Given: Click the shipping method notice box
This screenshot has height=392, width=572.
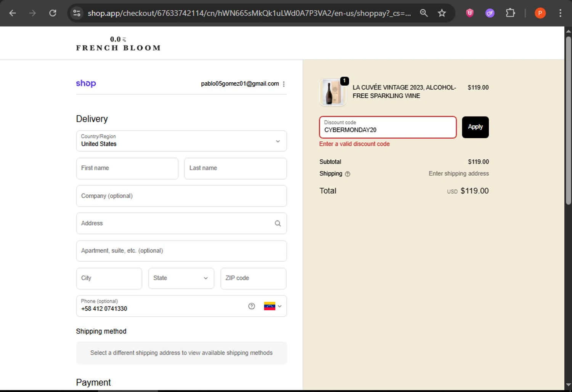Looking at the screenshot, I should [x=182, y=353].
